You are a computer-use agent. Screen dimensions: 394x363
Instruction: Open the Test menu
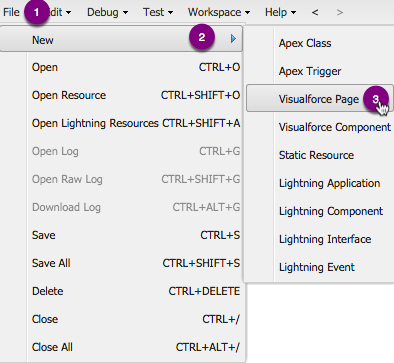[158, 12]
